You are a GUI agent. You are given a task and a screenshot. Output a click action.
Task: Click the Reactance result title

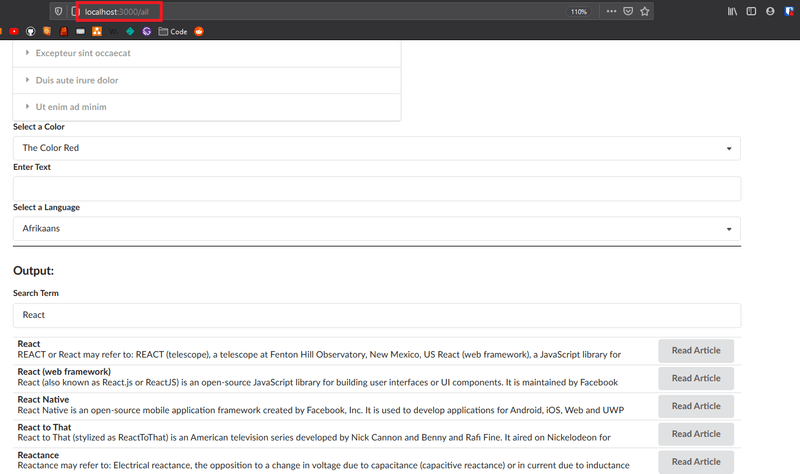point(38,455)
